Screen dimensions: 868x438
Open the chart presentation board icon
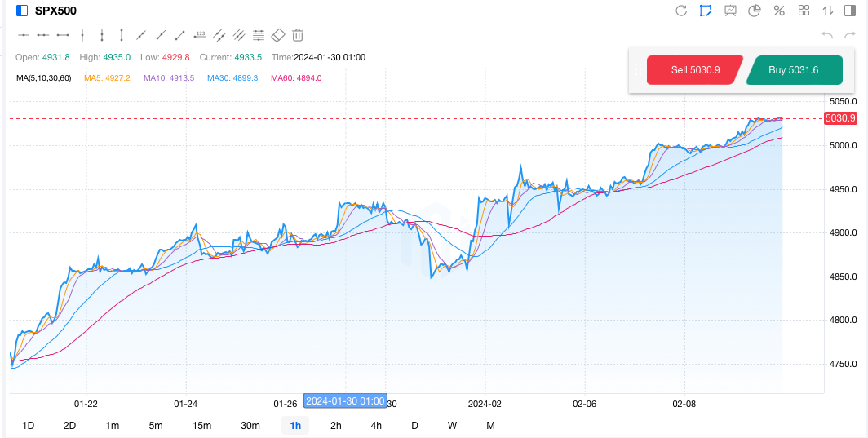point(730,11)
